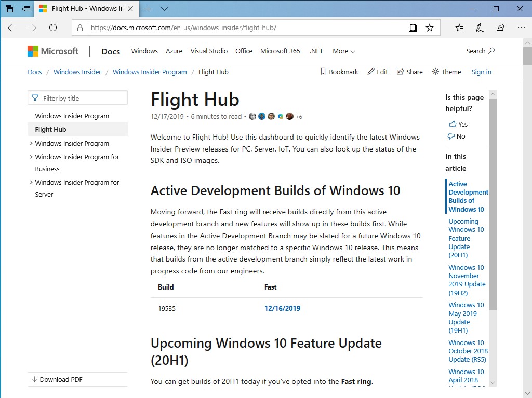Open Edge settings and more menu
Image resolution: width=532 pixels, height=398 pixels.
pos(521,28)
